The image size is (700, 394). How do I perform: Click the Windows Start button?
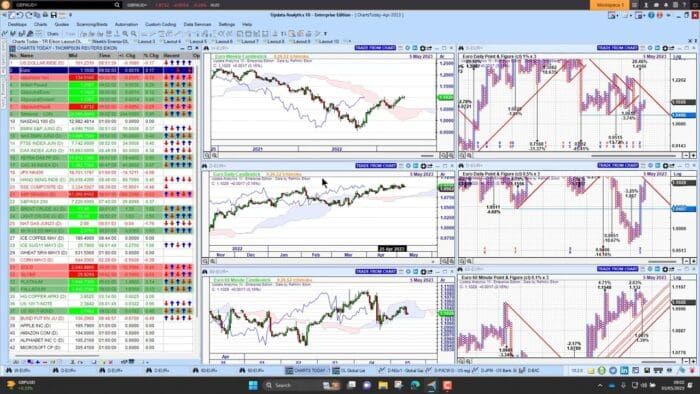click(x=253, y=385)
